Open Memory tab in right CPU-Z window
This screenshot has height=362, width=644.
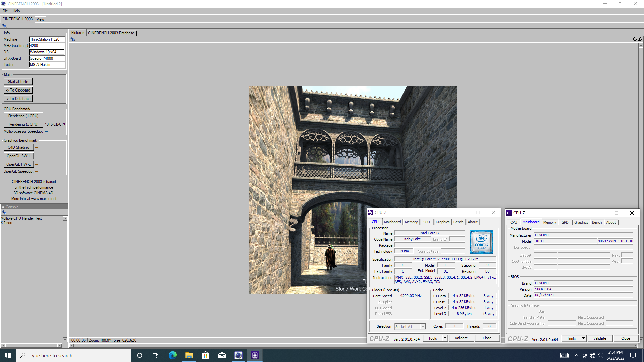coord(550,222)
